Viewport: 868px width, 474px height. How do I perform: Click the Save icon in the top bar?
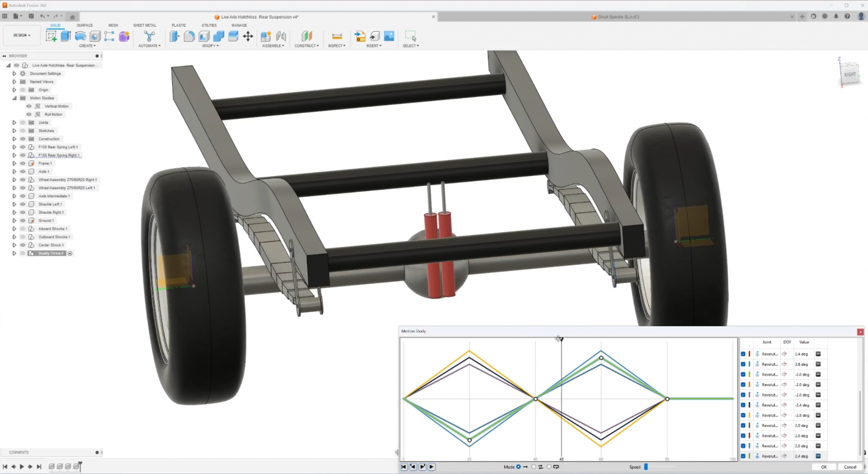tap(31, 16)
